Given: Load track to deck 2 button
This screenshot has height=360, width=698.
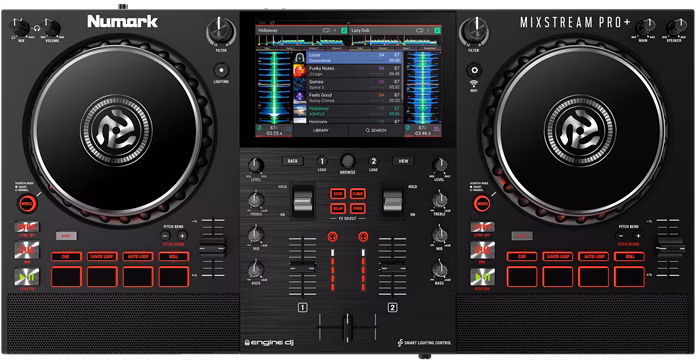Looking at the screenshot, I should (x=373, y=161).
